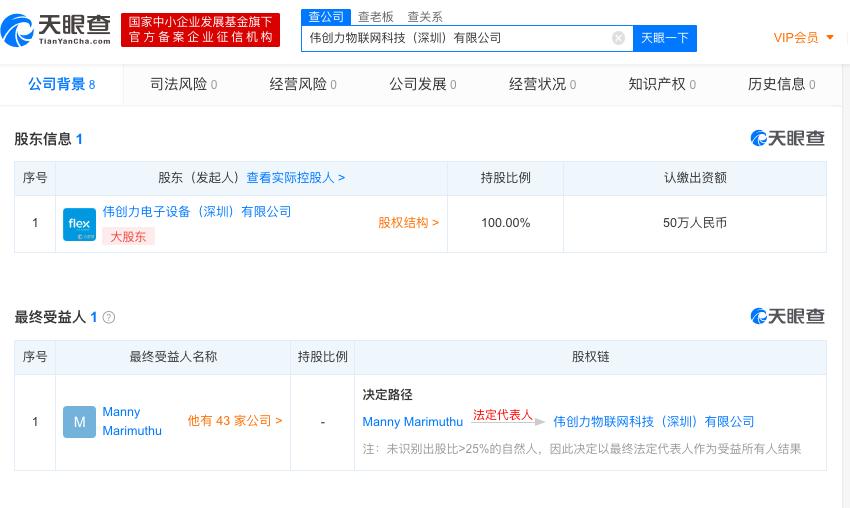
Task: Open the help icon beside 最终受益人
Action: point(108,317)
